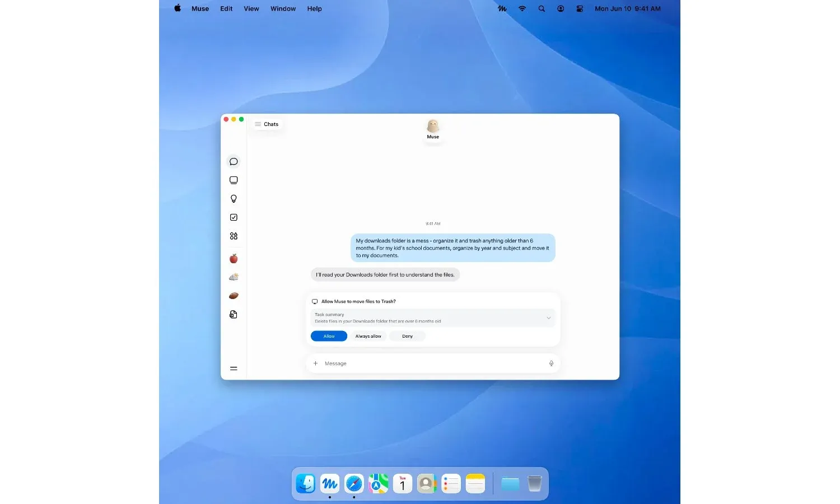Click the Deny button

click(x=407, y=336)
